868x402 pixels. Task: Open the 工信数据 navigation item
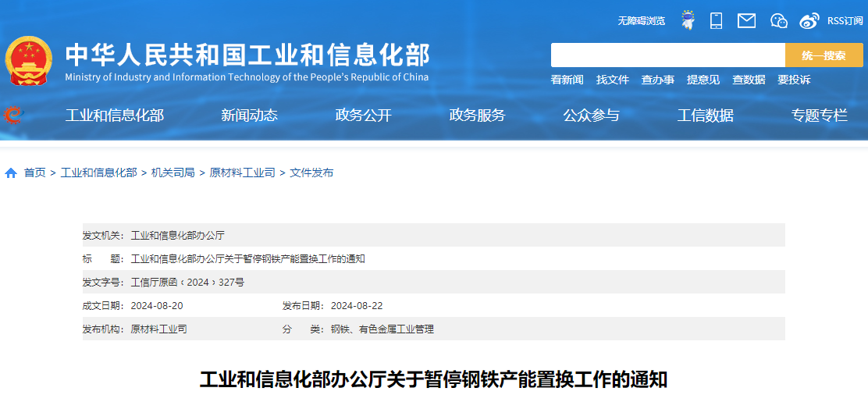click(x=705, y=116)
